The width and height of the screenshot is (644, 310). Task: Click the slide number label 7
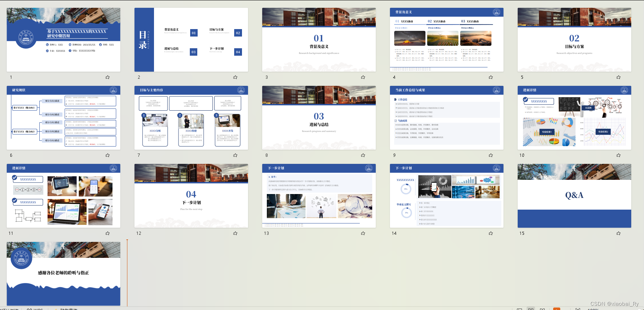click(x=139, y=155)
